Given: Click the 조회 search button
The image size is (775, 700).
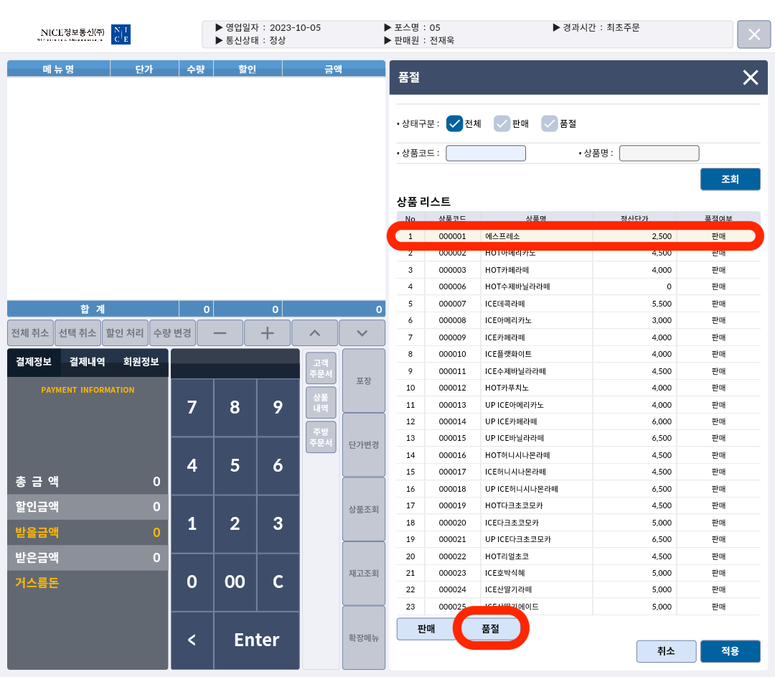Looking at the screenshot, I should pyautogui.click(x=730, y=179).
